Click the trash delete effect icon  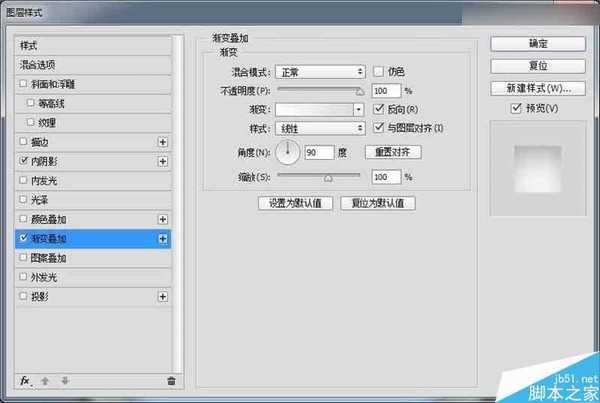pos(171,380)
